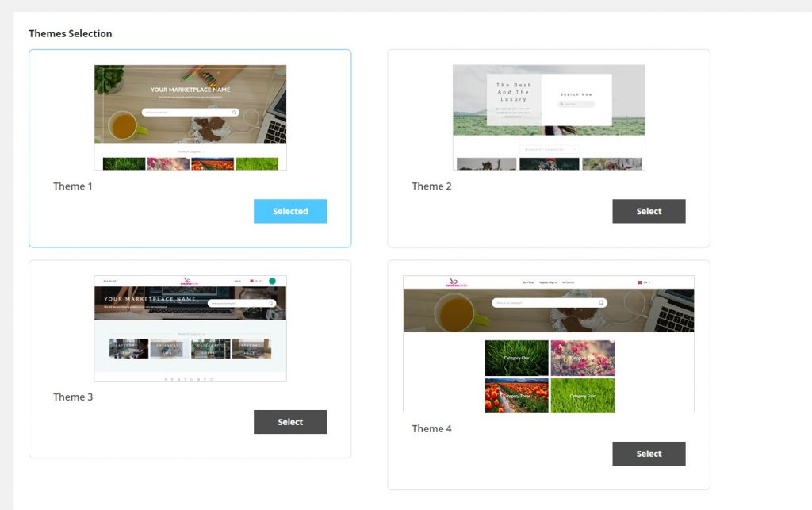Click the Theme 3 preview thumbnail

(x=190, y=328)
